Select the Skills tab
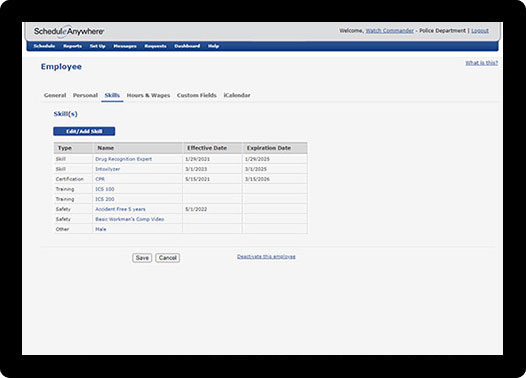Viewport: 526px width, 378px height. point(112,95)
